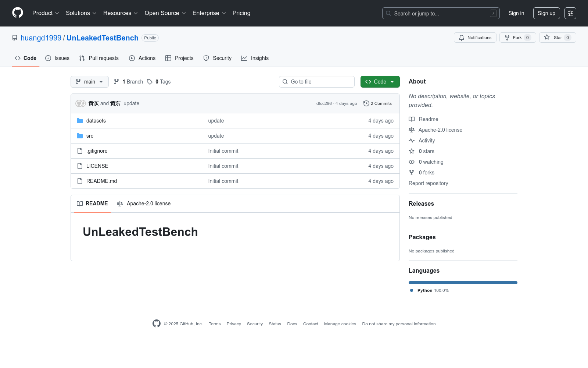
Task: View the Insights tab
Action: (255, 58)
